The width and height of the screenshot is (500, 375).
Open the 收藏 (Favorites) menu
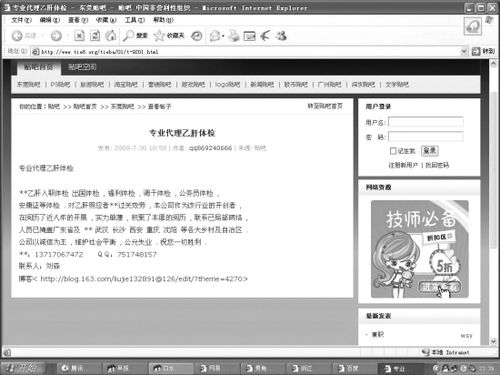(x=106, y=20)
